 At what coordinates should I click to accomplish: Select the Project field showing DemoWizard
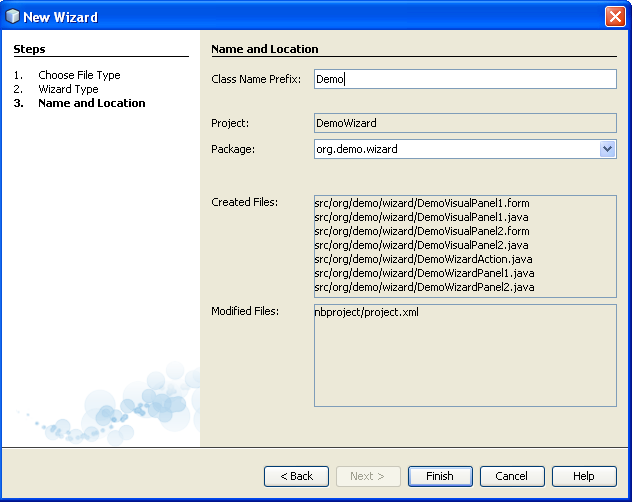(464, 123)
